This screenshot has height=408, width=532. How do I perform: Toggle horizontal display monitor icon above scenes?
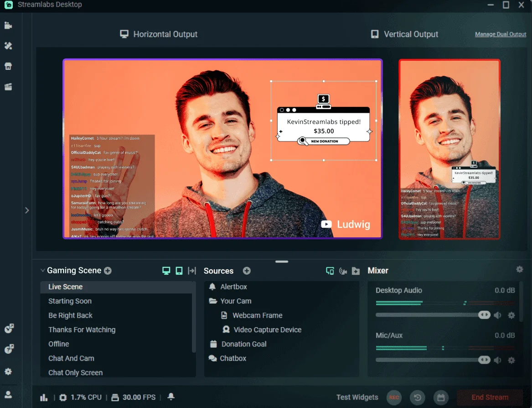coord(166,271)
